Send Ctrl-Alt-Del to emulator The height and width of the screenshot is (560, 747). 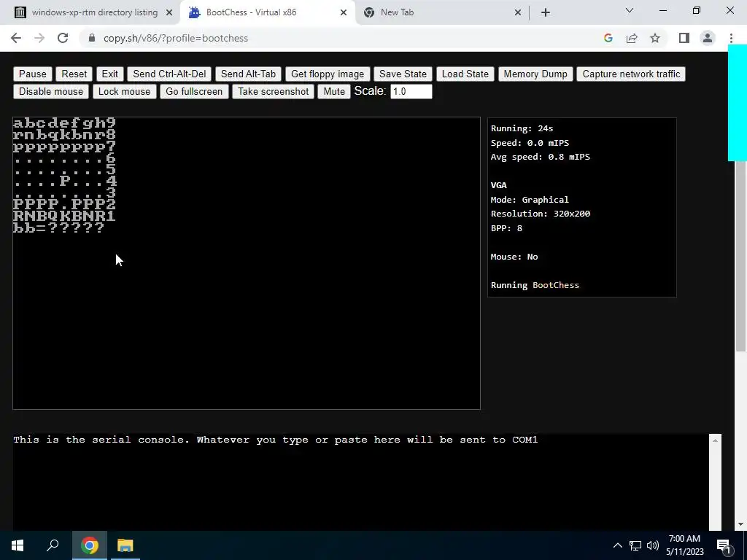(x=169, y=74)
